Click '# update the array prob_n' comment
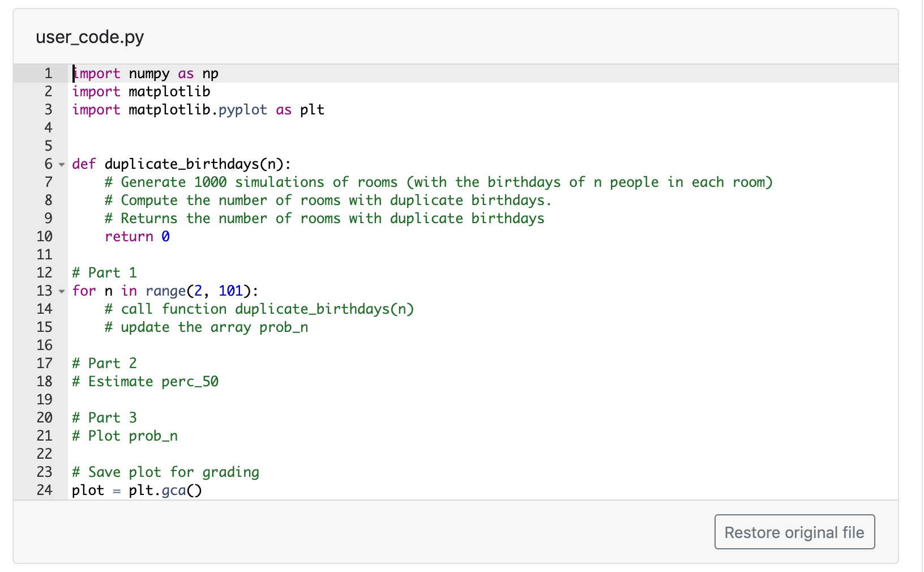The image size is (924, 572). coord(207,327)
